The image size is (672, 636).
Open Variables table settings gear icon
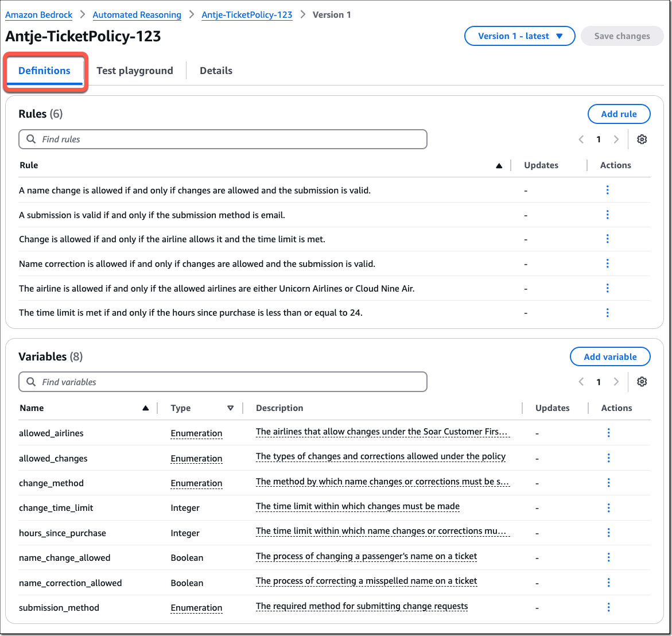642,382
